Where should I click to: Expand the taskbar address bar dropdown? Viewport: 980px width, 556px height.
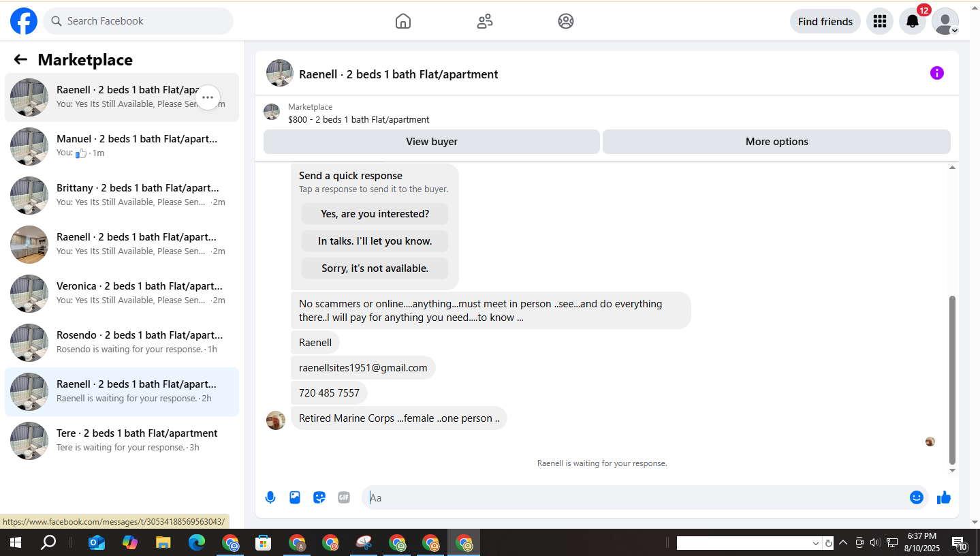coord(816,544)
